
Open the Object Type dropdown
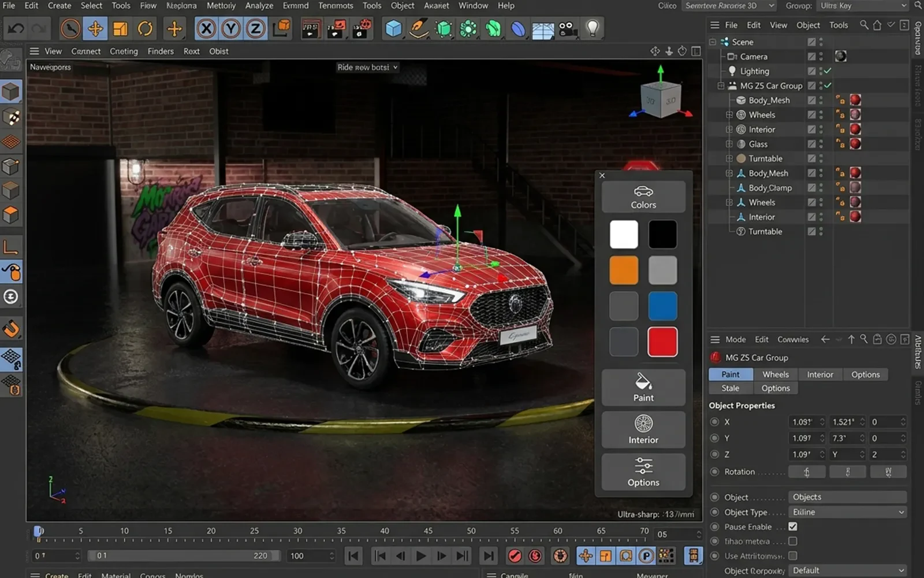tap(847, 512)
